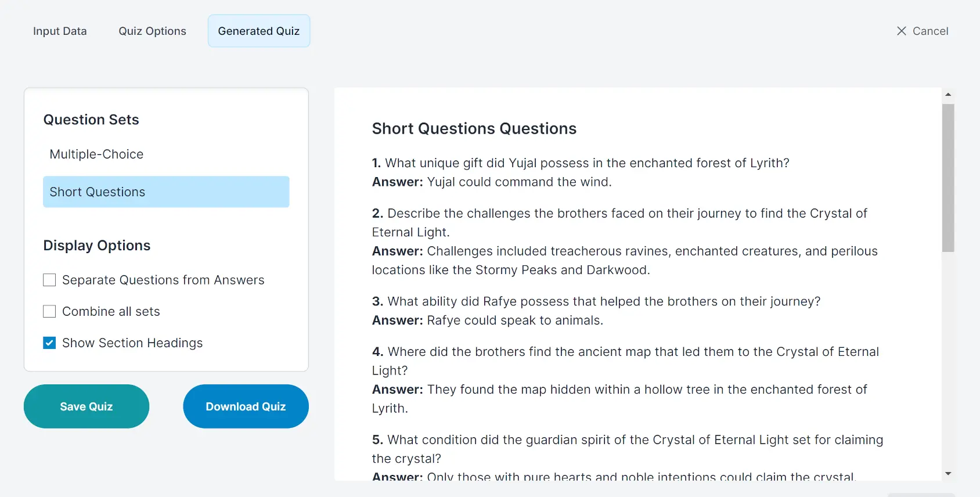The image size is (980, 497).
Task: Click the Short Questions Questions heading
Action: pyautogui.click(x=474, y=128)
